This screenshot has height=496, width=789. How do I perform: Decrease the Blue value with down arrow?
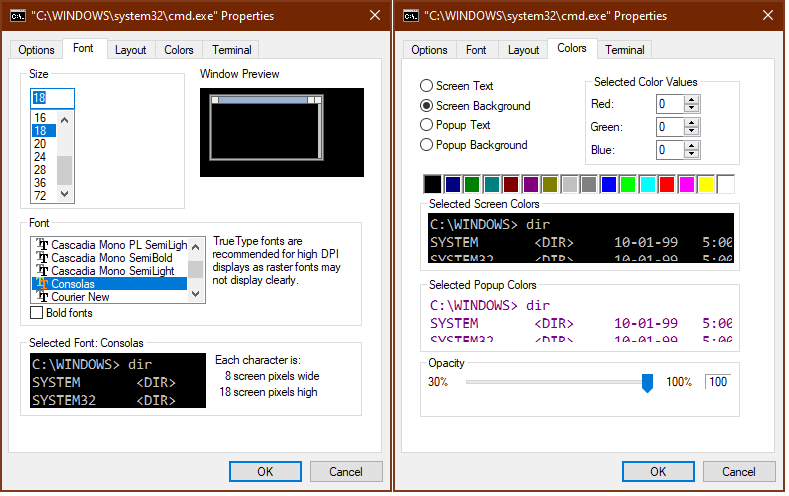pos(693,154)
